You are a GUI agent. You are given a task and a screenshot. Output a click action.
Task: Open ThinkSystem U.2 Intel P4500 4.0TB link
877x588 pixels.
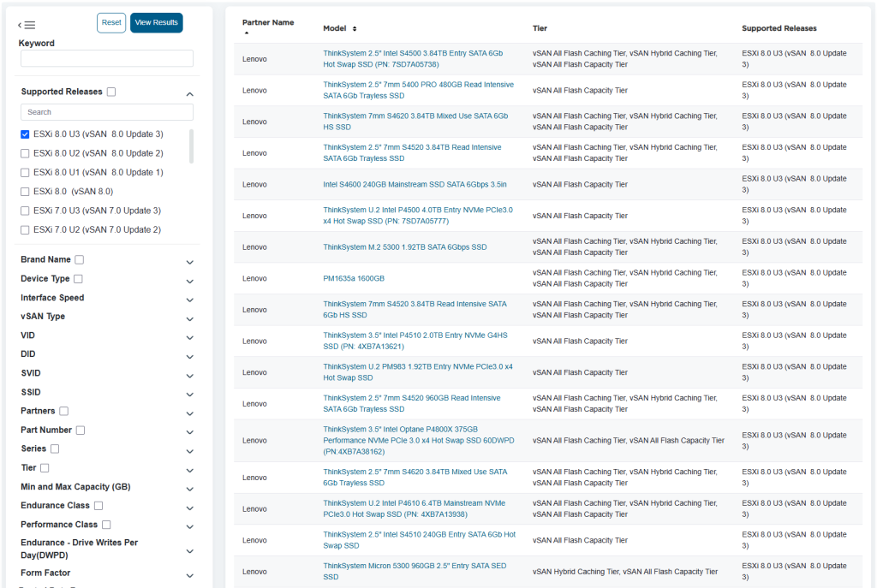point(418,216)
